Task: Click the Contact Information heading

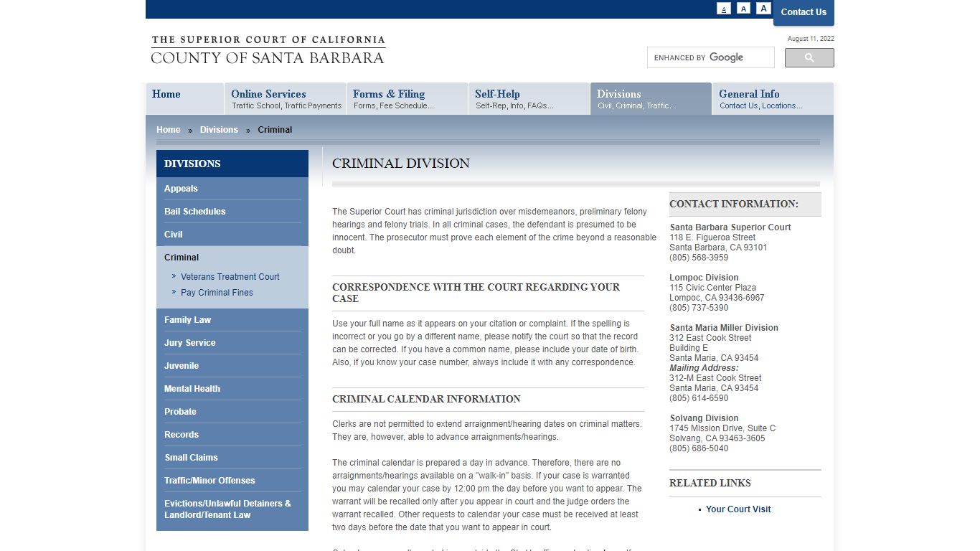Action: coord(734,204)
